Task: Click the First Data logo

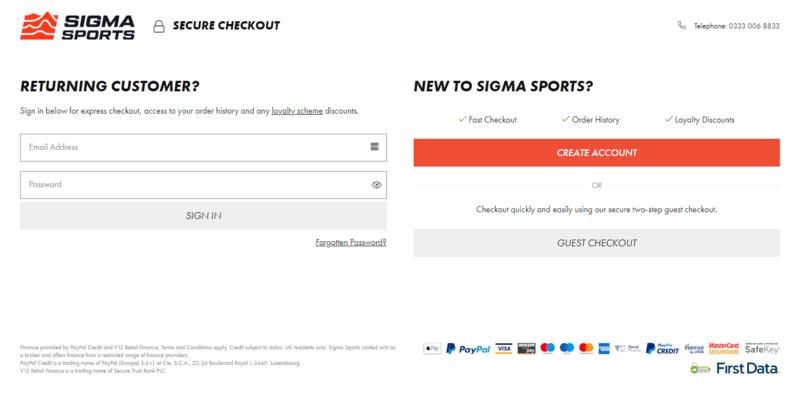Action: pyautogui.click(x=747, y=368)
